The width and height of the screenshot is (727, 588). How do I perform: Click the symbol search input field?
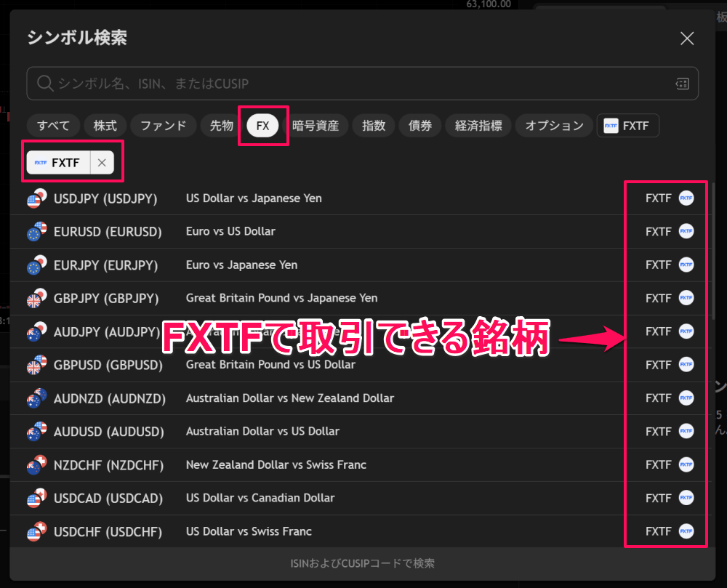coord(362,84)
